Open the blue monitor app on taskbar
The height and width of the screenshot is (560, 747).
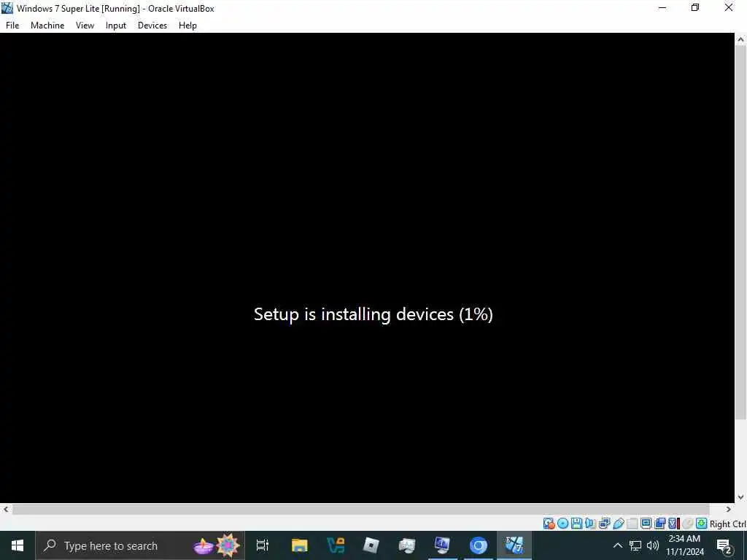coord(443,545)
